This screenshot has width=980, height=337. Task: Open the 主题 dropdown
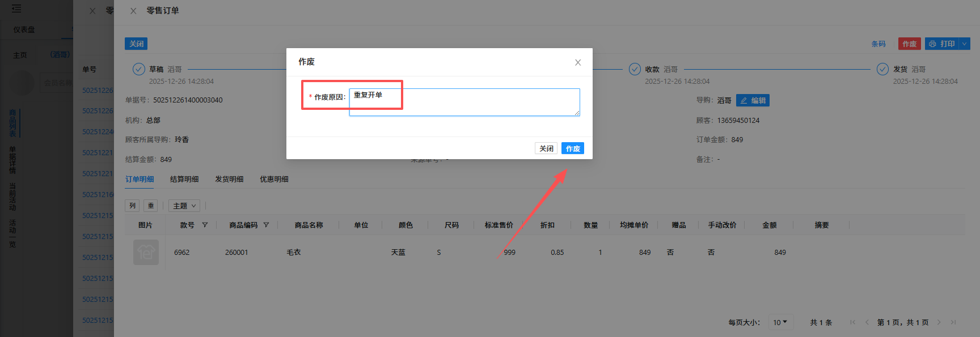pos(184,206)
